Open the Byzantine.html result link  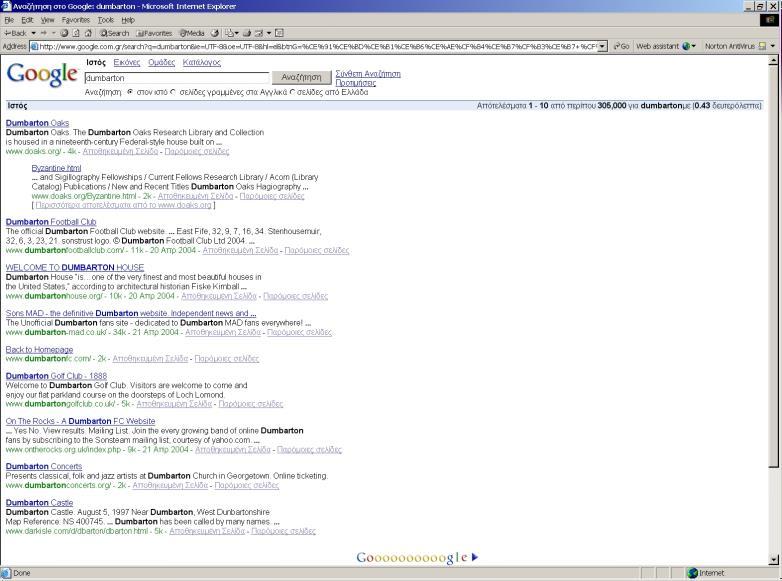[56, 168]
